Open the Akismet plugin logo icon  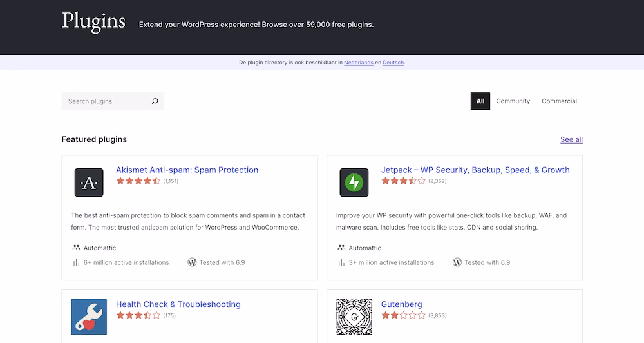tap(89, 182)
